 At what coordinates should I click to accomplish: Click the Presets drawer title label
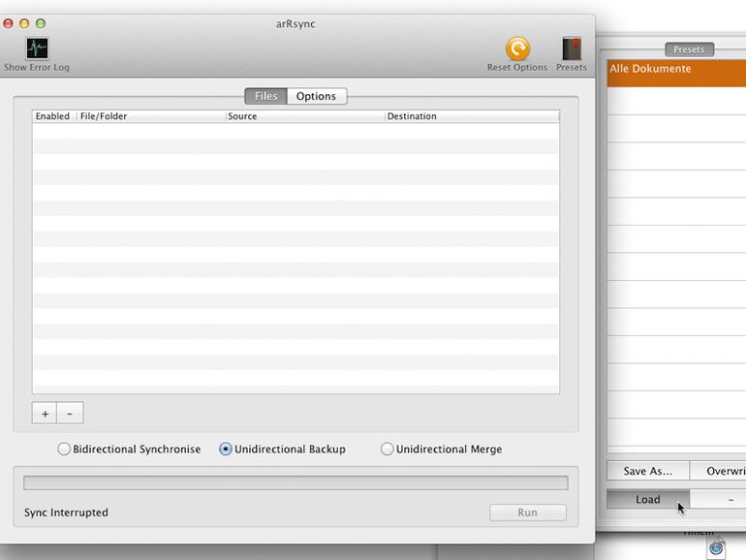(689, 49)
